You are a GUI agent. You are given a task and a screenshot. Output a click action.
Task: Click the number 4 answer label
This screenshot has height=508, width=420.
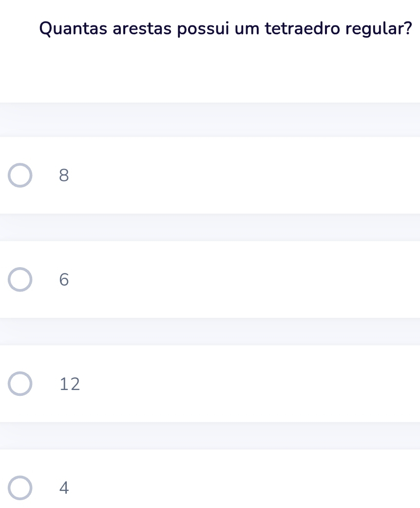coord(64,488)
